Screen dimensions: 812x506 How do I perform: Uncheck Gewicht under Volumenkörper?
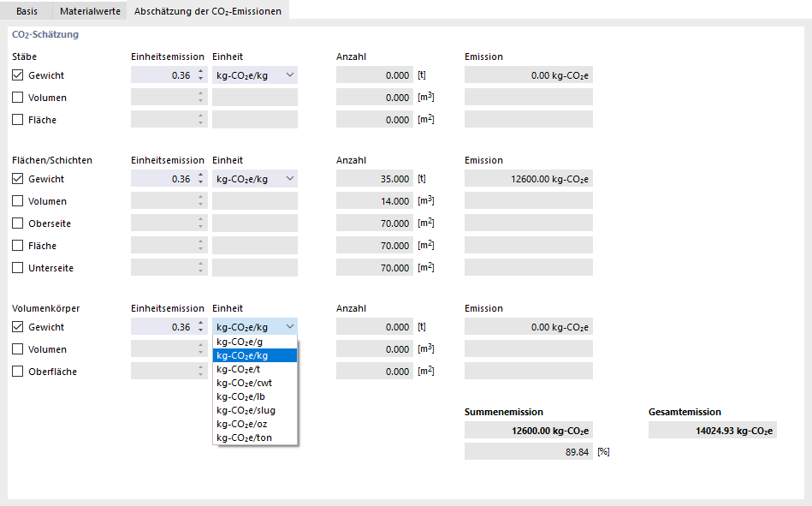pos(18,327)
